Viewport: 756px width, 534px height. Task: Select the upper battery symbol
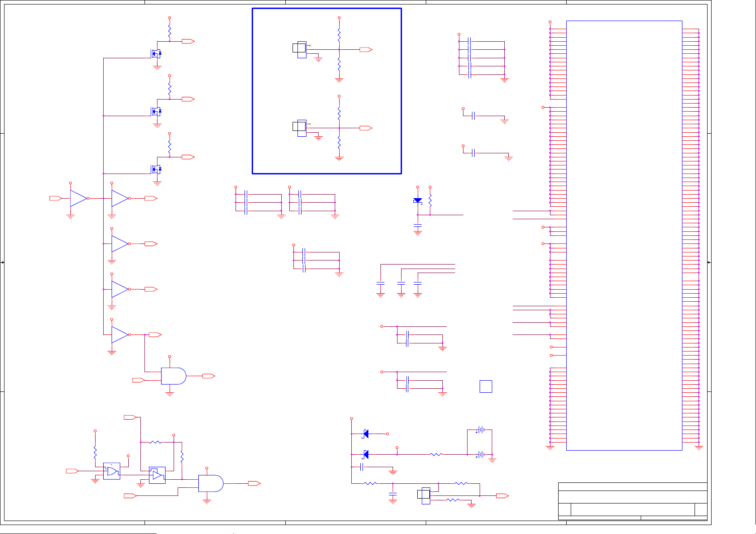[x=480, y=430]
